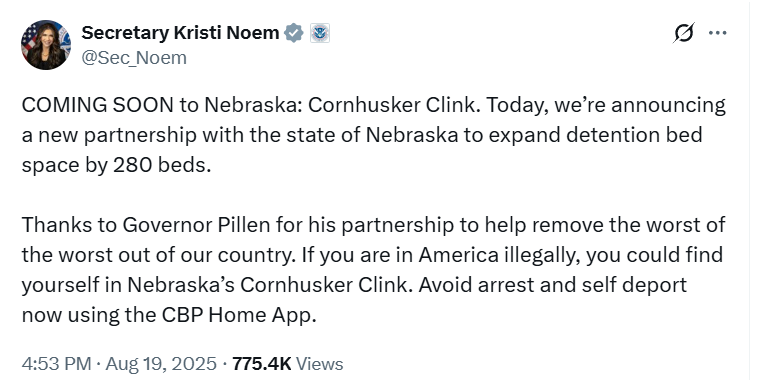
Task: Visit the @Sec_Noem handle link
Action: (134, 58)
